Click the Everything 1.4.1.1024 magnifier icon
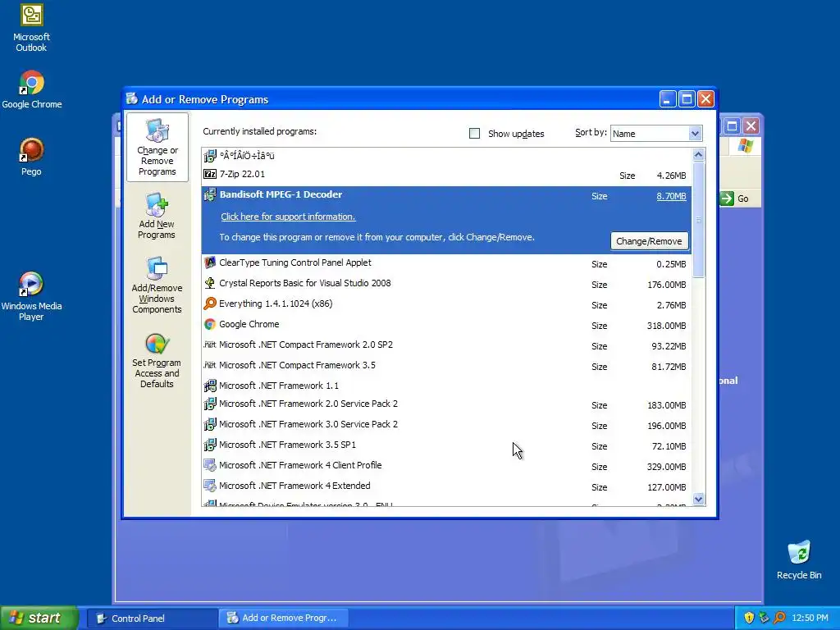 coord(210,304)
